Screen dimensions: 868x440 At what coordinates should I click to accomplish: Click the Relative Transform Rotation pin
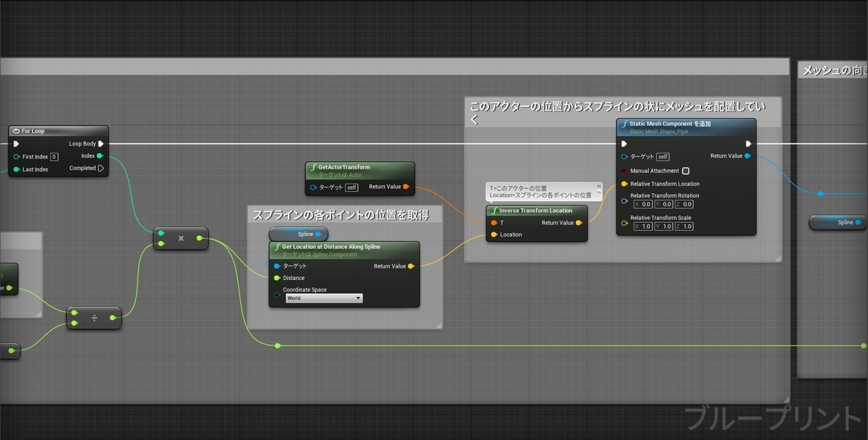(625, 200)
